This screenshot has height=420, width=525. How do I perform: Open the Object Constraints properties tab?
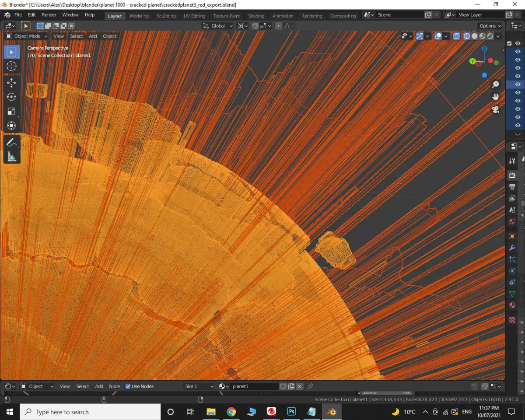click(x=512, y=282)
